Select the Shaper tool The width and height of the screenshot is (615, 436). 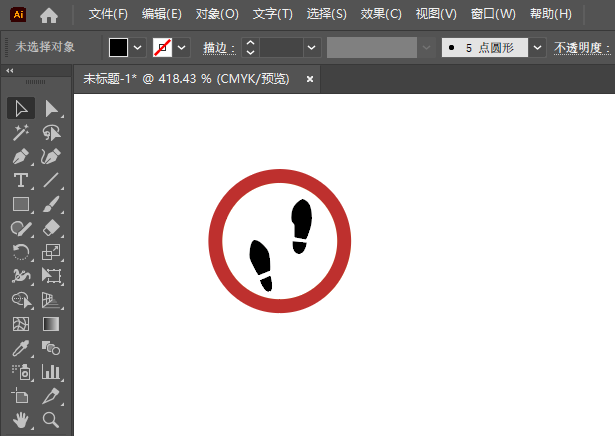[x=21, y=228]
